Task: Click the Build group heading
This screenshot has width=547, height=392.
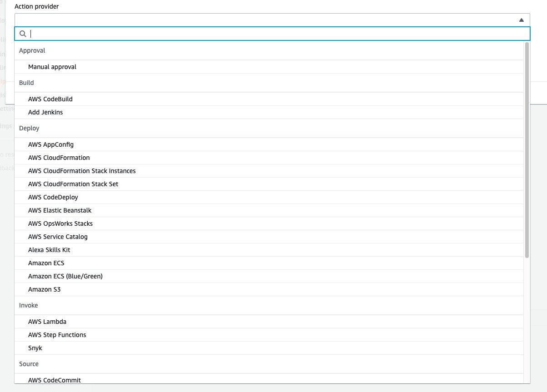Action: [26, 83]
